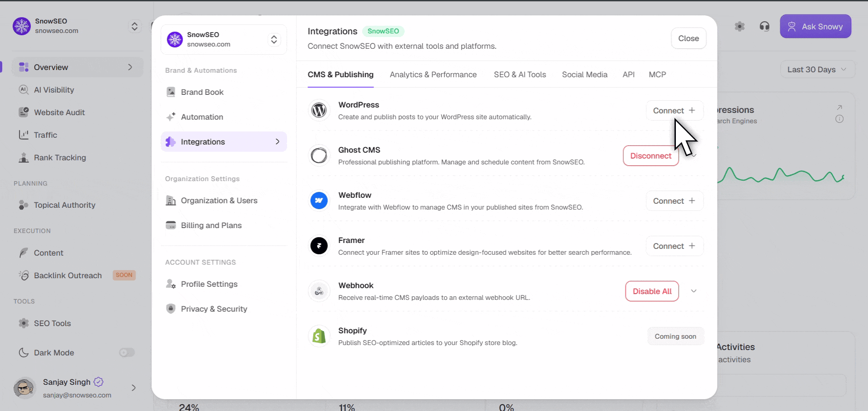Expand the Sanjay Singh account chevron
Screen dimensions: 868x411
click(x=133, y=388)
